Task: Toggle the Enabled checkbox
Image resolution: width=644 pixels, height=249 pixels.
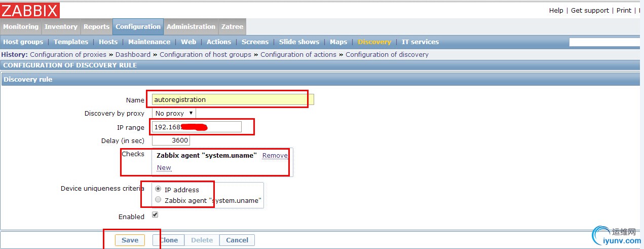Action: pyautogui.click(x=155, y=215)
